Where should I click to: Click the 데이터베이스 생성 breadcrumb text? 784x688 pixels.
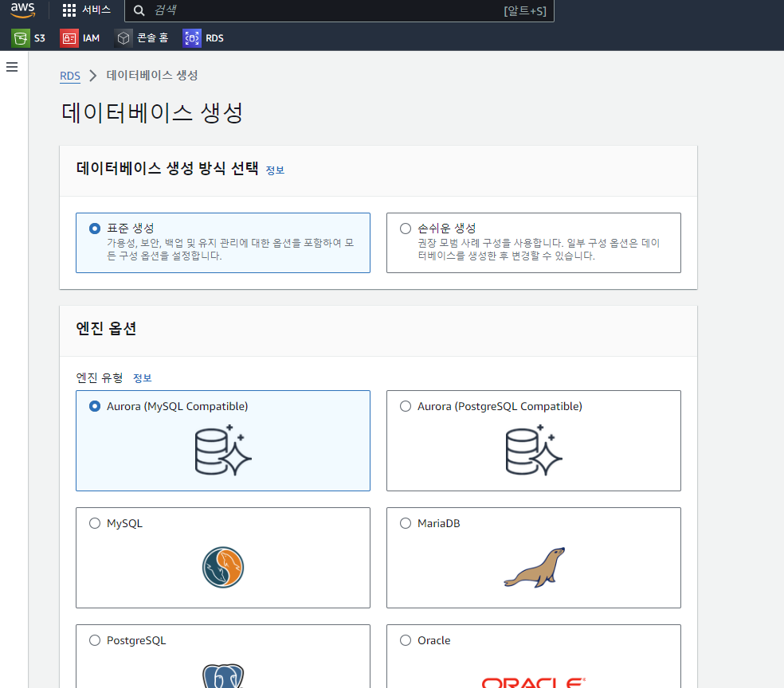tap(152, 76)
